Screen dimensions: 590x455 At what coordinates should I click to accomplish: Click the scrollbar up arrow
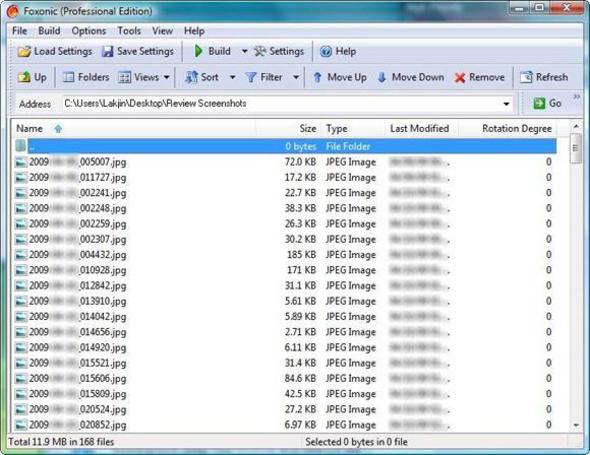click(x=576, y=127)
